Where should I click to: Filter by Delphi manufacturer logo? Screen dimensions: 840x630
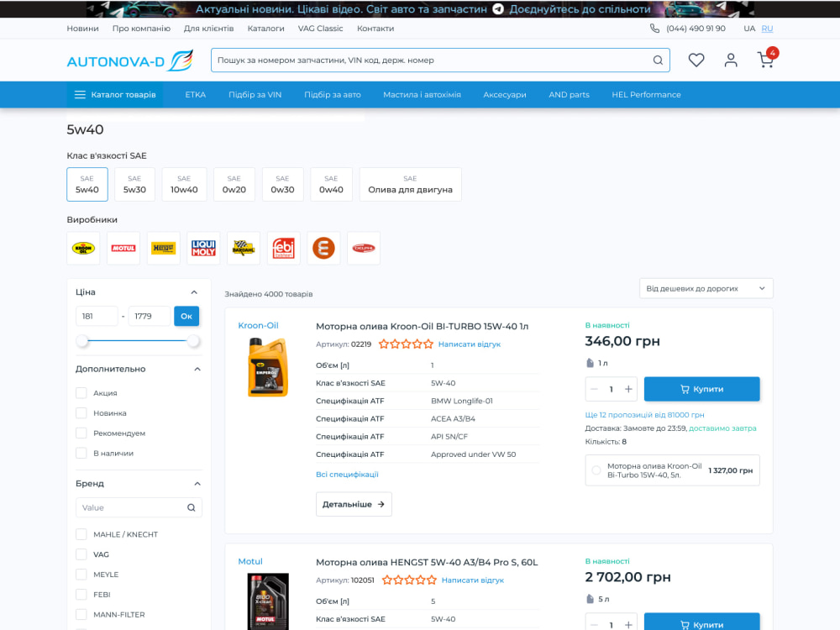[x=364, y=248]
